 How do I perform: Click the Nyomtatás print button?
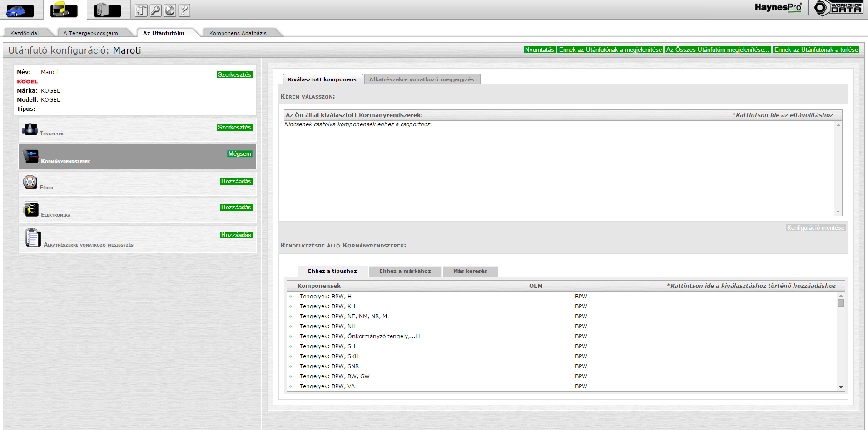(539, 50)
